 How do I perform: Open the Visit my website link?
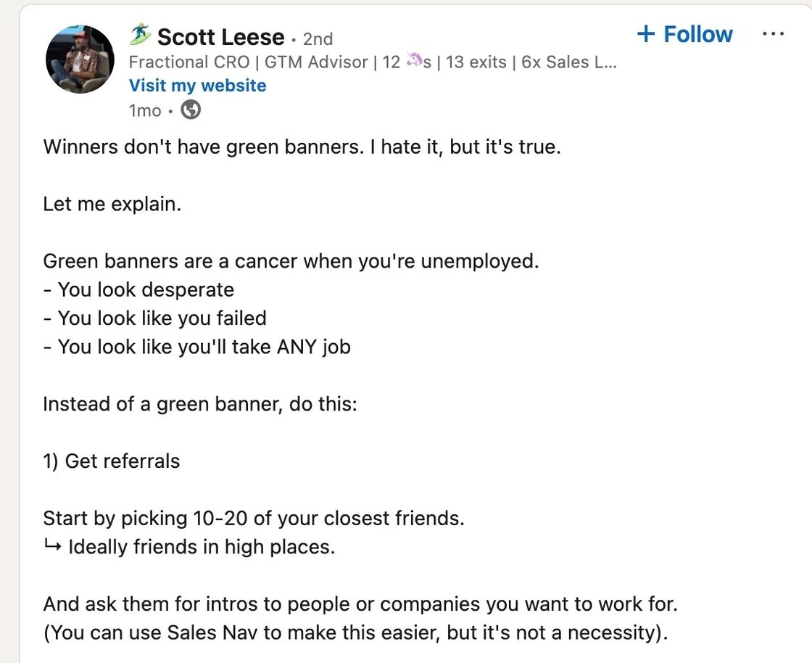pyautogui.click(x=197, y=86)
